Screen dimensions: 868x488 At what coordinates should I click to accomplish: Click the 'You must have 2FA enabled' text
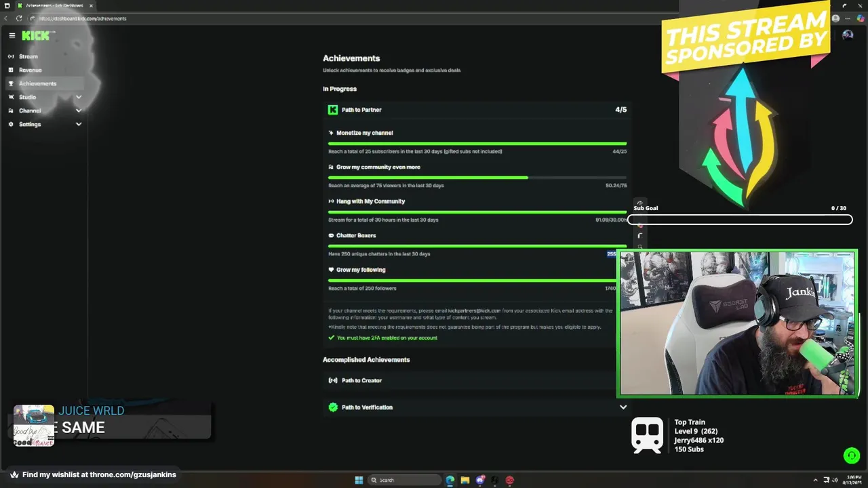click(387, 338)
